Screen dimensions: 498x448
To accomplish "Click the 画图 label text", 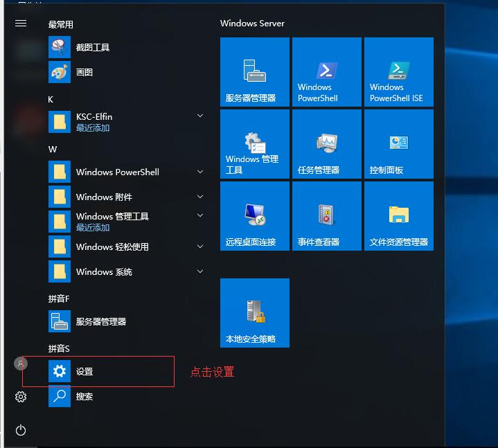I will pyautogui.click(x=85, y=72).
